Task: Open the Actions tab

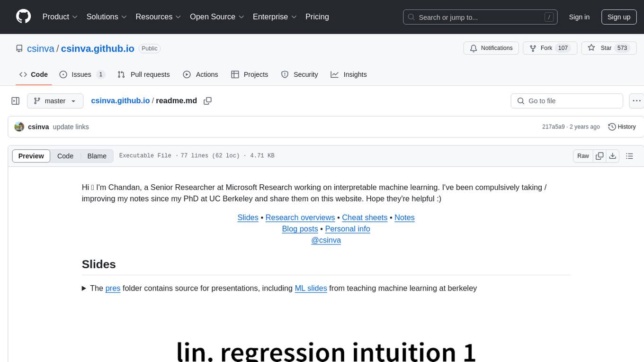Action: coord(200,74)
